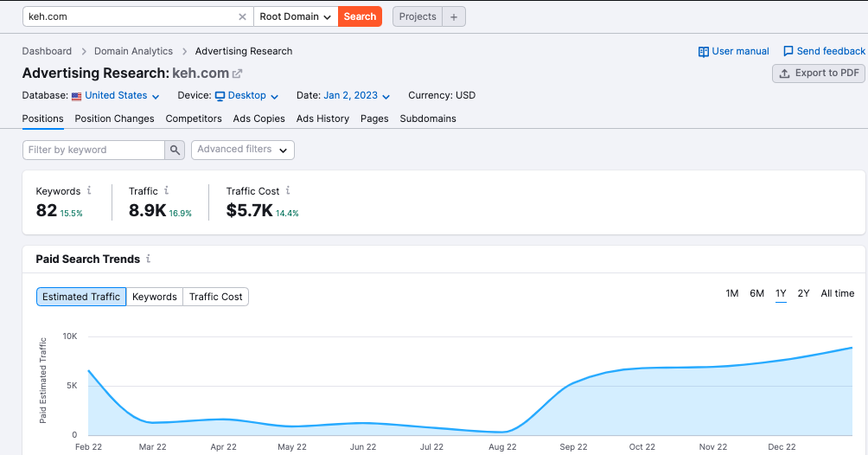868x455 pixels.
Task: Switch to Position Changes tab
Action: [x=115, y=119]
